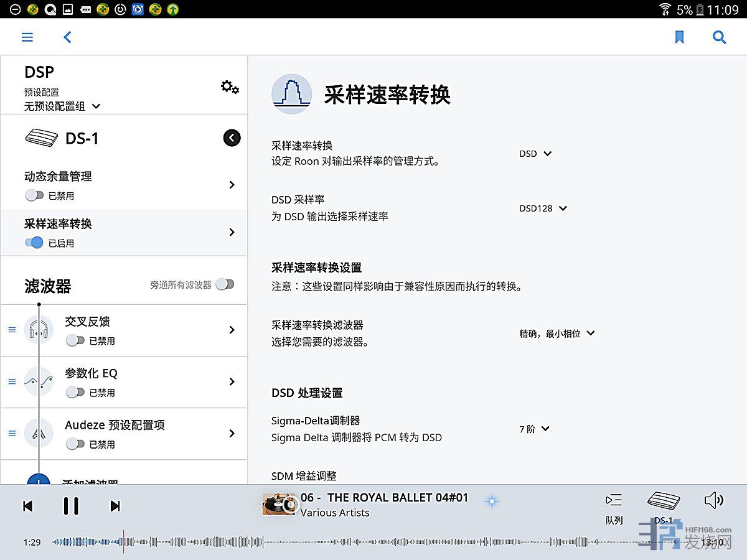Open the hamburger navigation menu

pyautogui.click(x=27, y=37)
